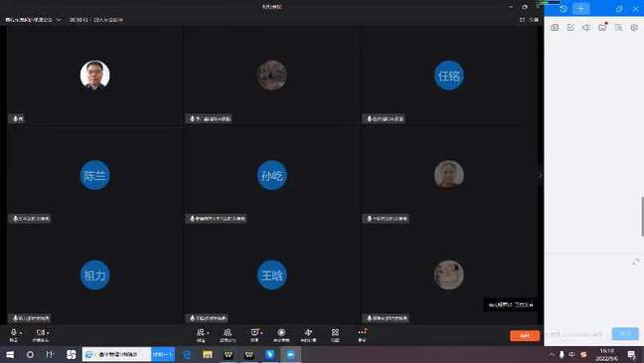This screenshot has width=644, height=363.
Task: Expand the microphone options arrow
Action: pos(21,333)
